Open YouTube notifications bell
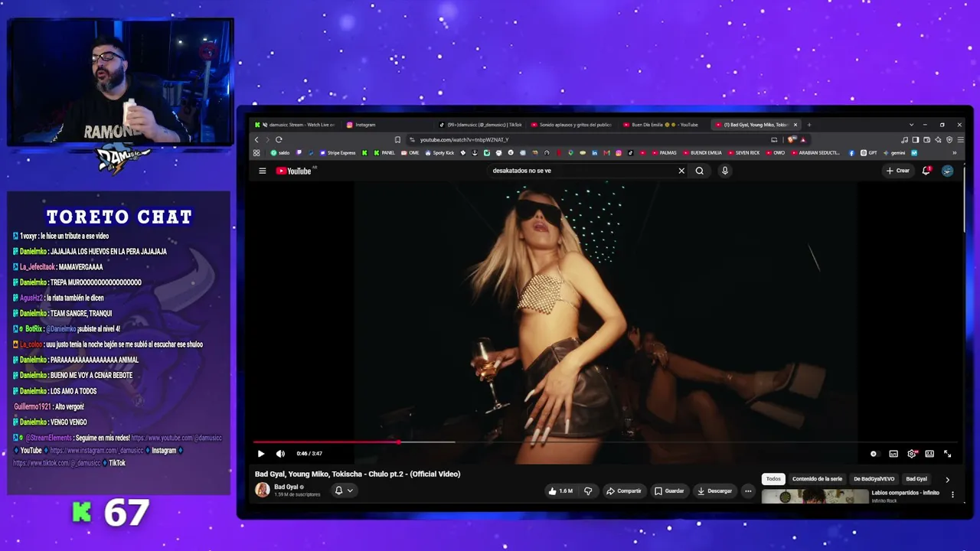Screen dimensions: 980x551 pyautogui.click(x=926, y=171)
